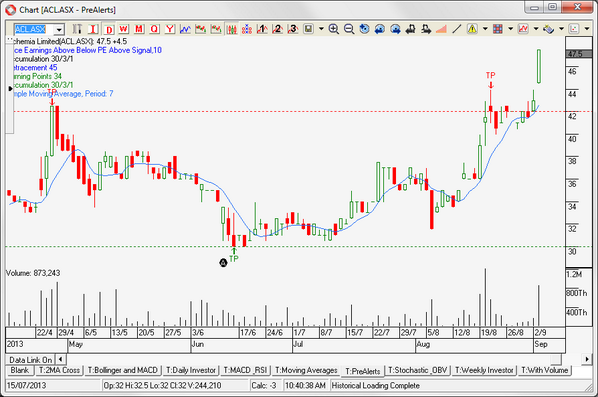
Task: Click the chart preset 3 icon
Action: pyautogui.click(x=293, y=29)
